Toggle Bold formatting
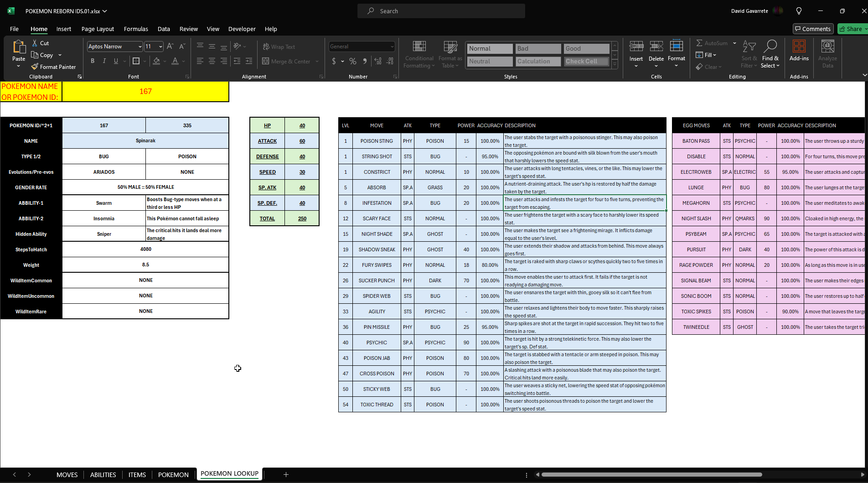Screen dimensions: 868x483 93,61
